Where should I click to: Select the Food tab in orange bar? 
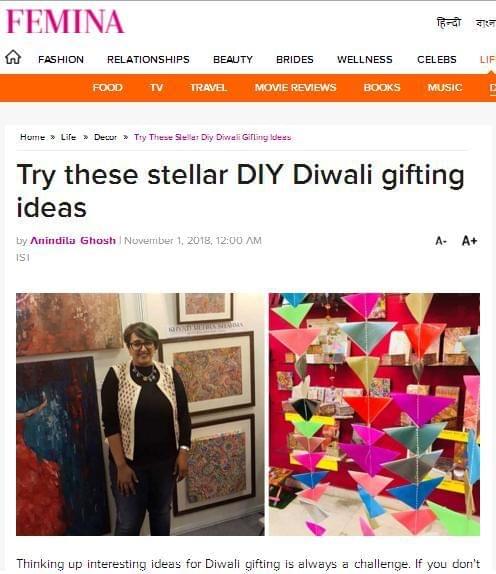tap(107, 87)
